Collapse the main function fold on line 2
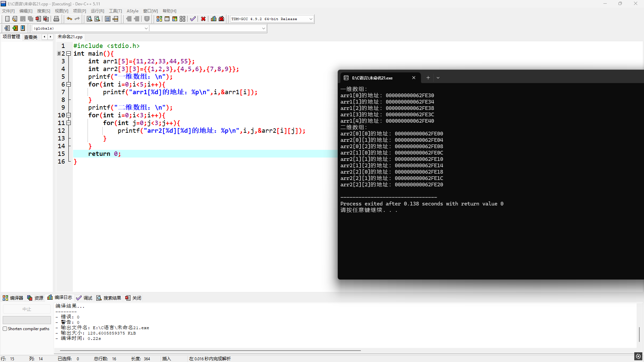This screenshot has height=362, width=644. coord(69,54)
